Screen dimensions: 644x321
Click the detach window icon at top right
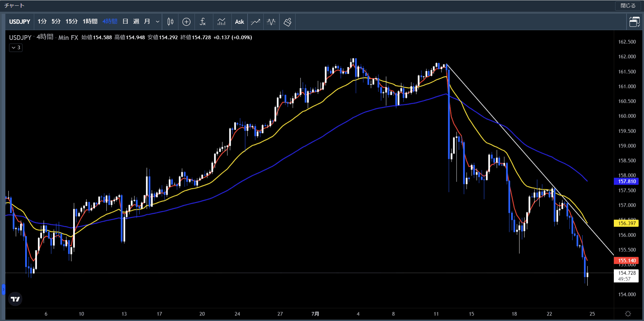click(634, 22)
